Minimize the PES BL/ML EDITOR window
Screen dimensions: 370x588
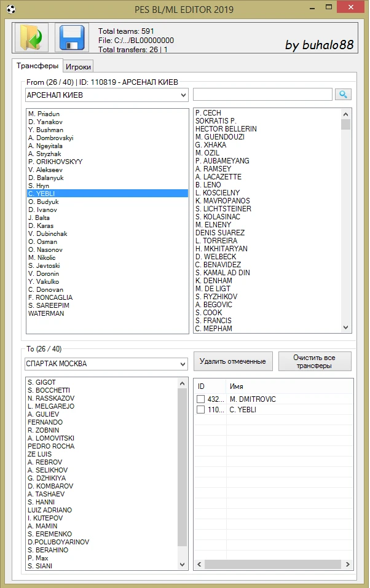[312, 7]
